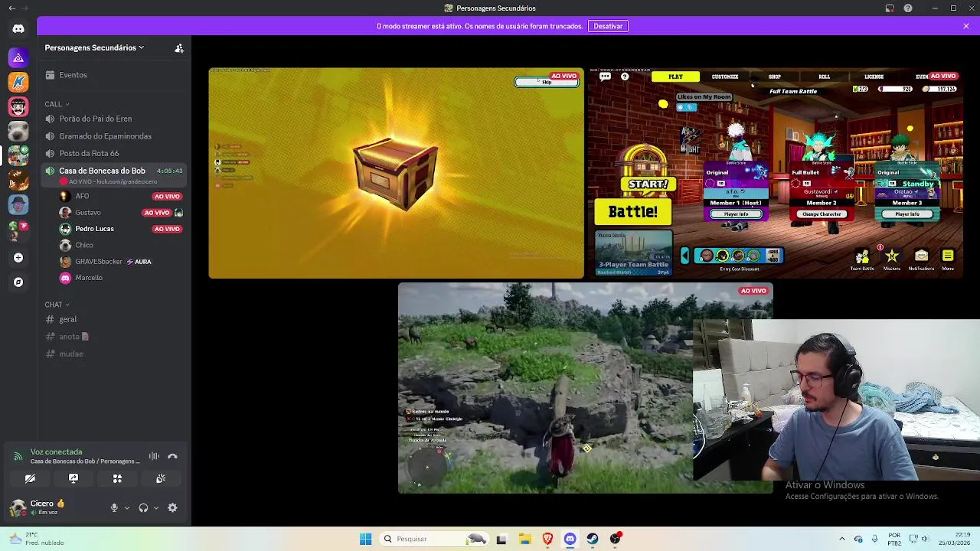Image resolution: width=980 pixels, height=551 pixels.
Task: Deafen audio using the headphones icon
Action: click(x=143, y=507)
